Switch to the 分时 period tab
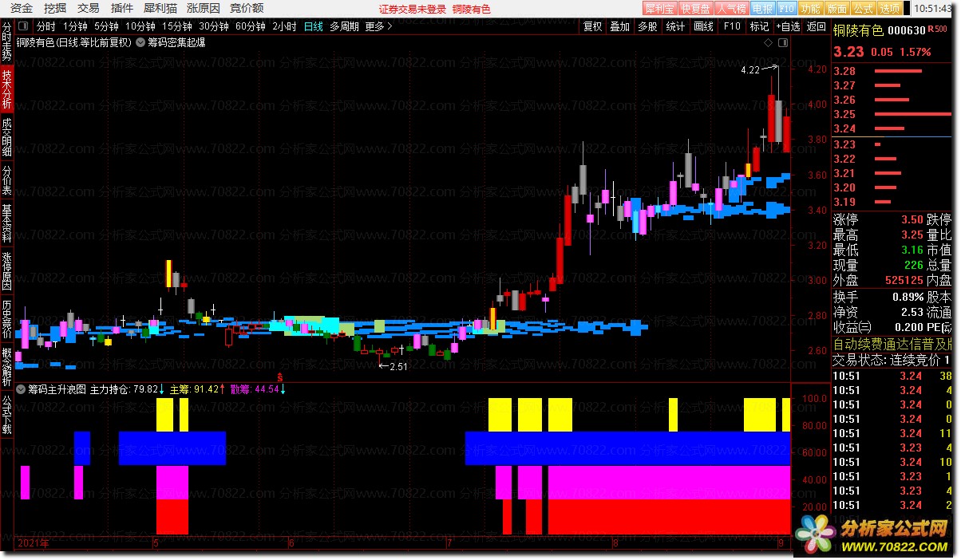The image size is (961, 560). (x=46, y=26)
